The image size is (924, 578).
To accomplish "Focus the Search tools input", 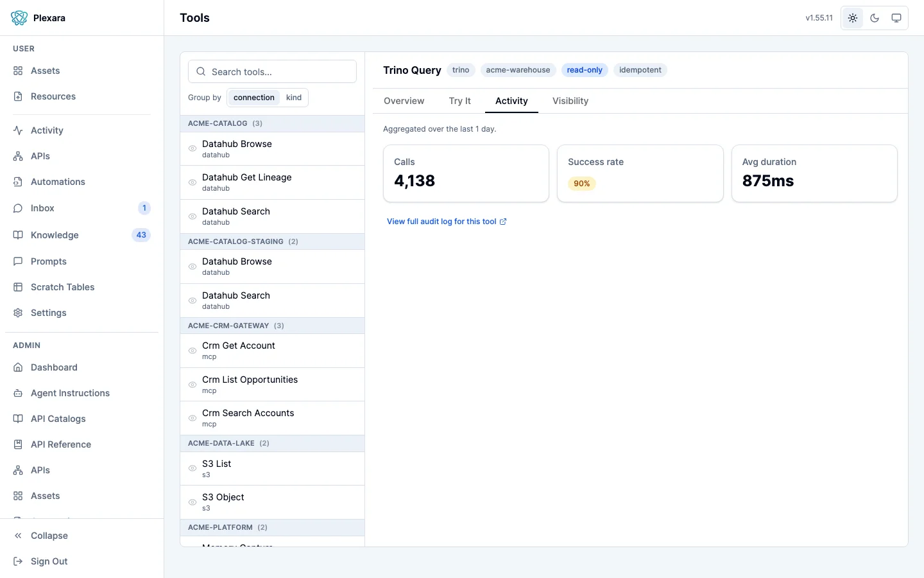I will [272, 72].
